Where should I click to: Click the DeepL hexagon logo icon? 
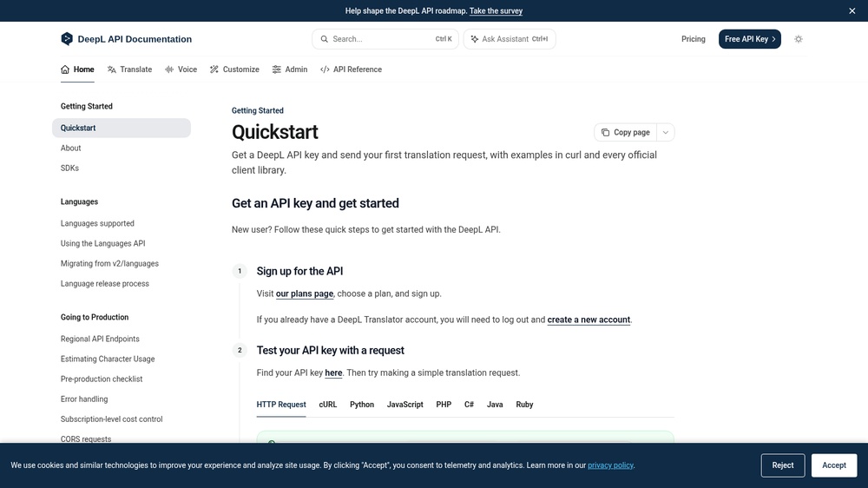click(67, 39)
